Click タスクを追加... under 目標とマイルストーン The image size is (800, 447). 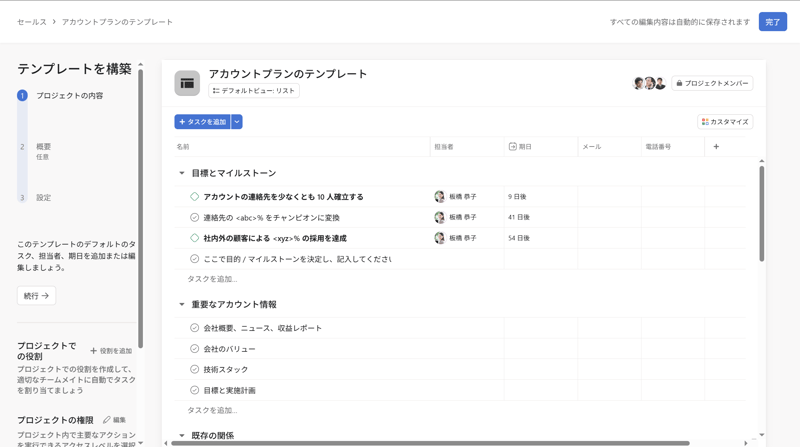point(212,279)
